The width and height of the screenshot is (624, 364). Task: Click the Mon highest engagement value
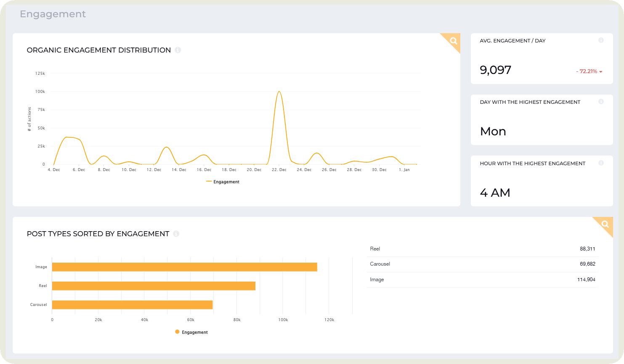click(x=492, y=131)
